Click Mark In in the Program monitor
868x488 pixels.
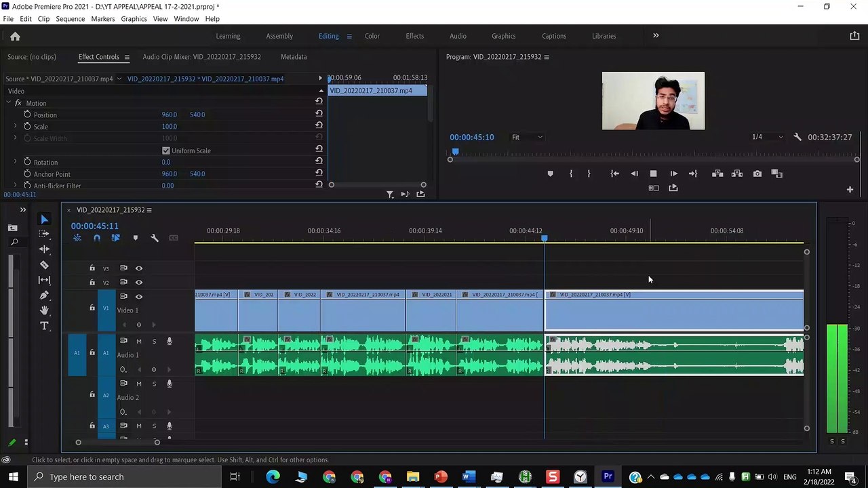pyautogui.click(x=571, y=174)
